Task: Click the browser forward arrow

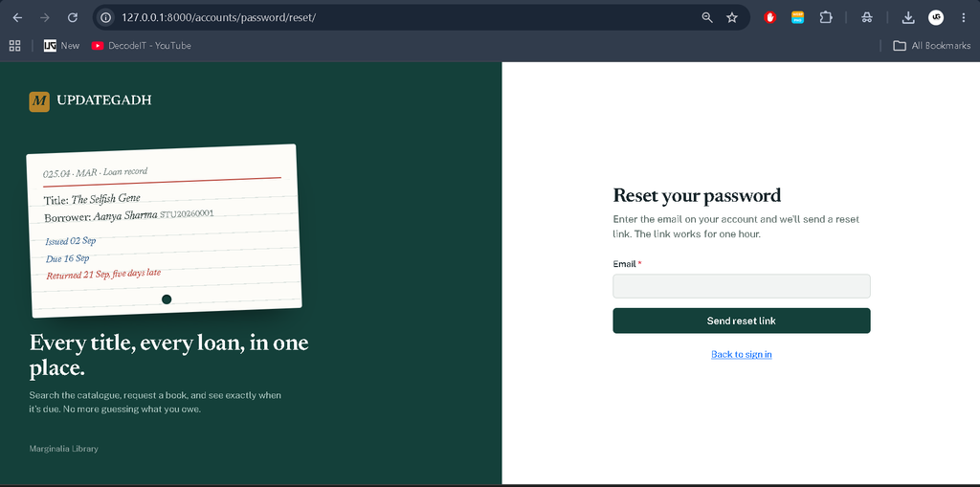Action: tap(44, 17)
